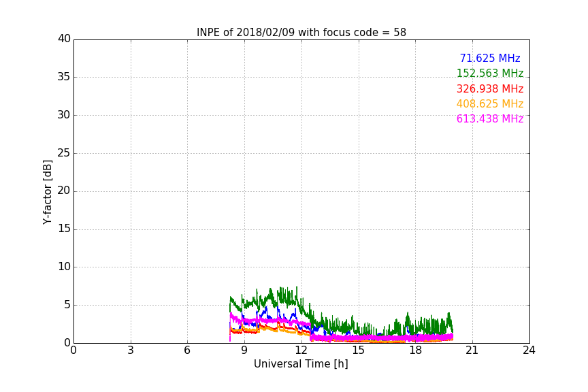
Task: Click the x-axis tick label 6
Action: pos(187,350)
